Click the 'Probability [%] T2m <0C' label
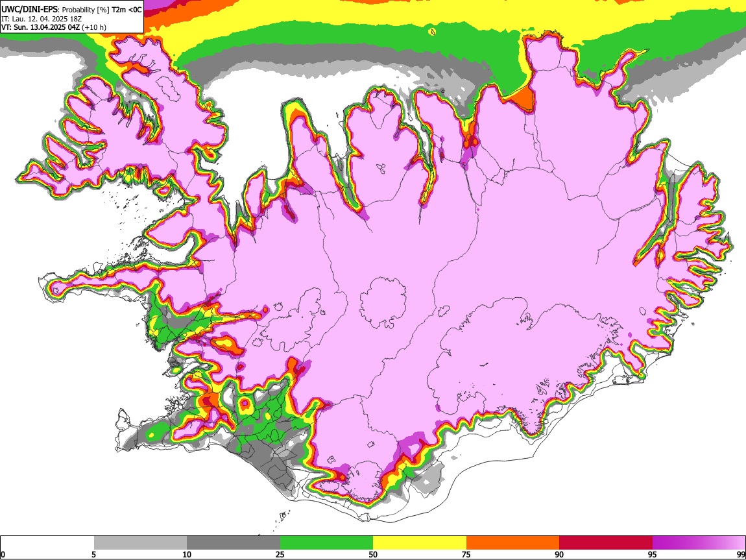 [x=102, y=10]
